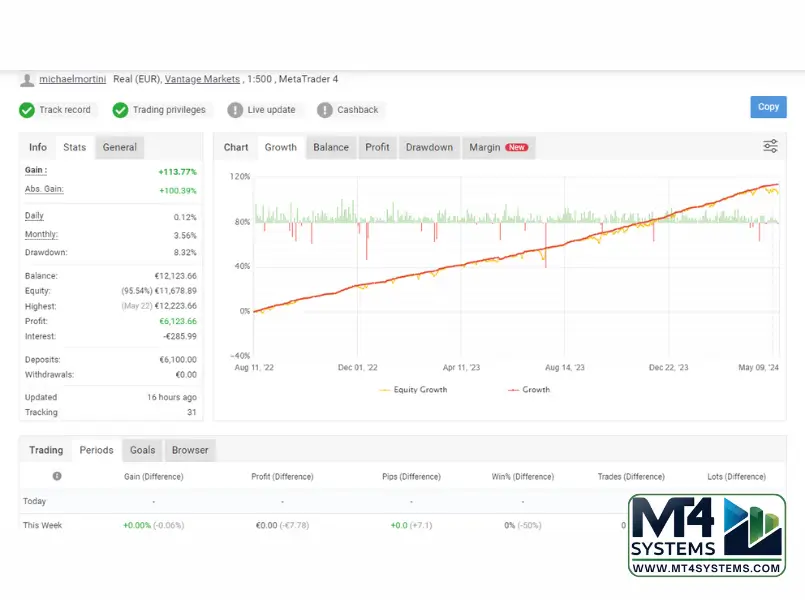Screen dimensions: 805x600
Task: Click the Track record green checkmark
Action: 27,110
